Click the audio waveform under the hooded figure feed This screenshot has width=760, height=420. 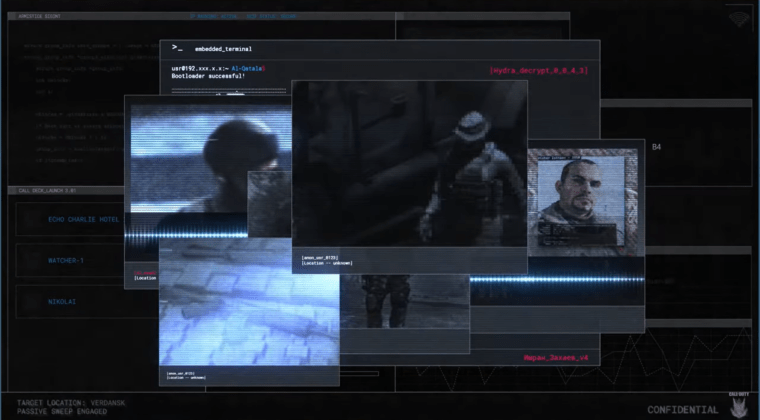pyautogui.click(x=186, y=235)
